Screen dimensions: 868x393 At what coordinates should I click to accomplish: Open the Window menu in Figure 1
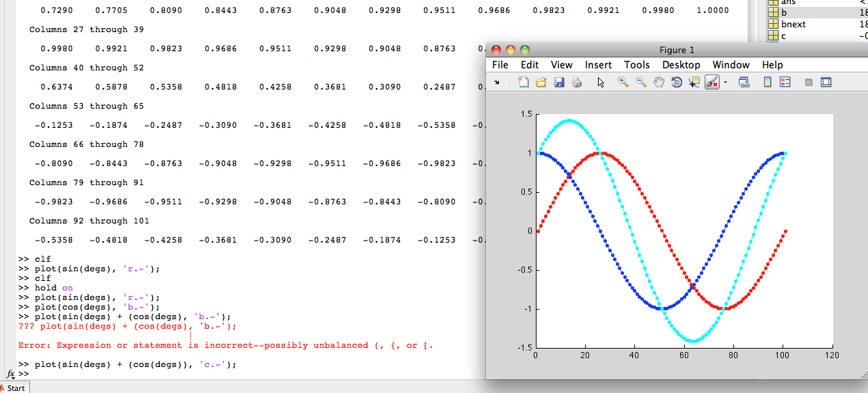point(731,65)
